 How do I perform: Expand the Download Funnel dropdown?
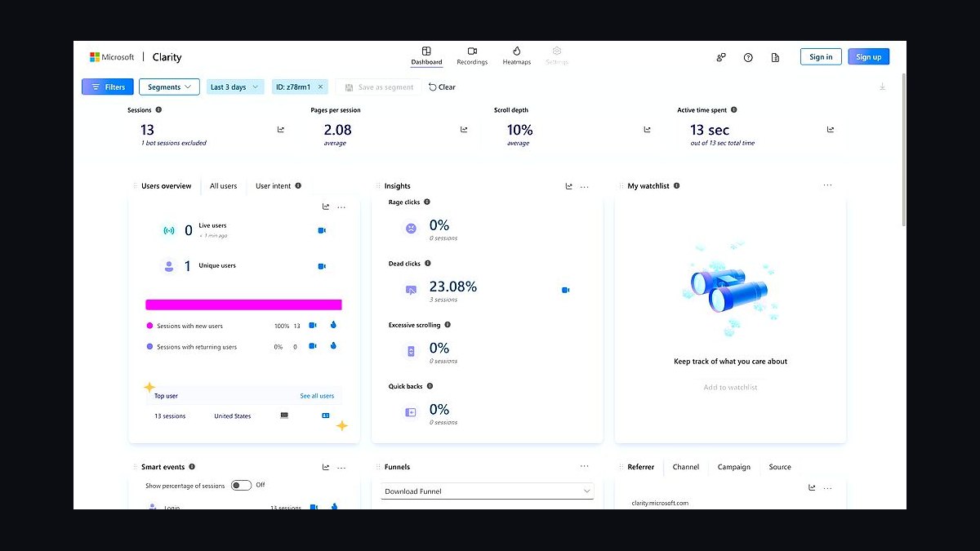pos(488,491)
